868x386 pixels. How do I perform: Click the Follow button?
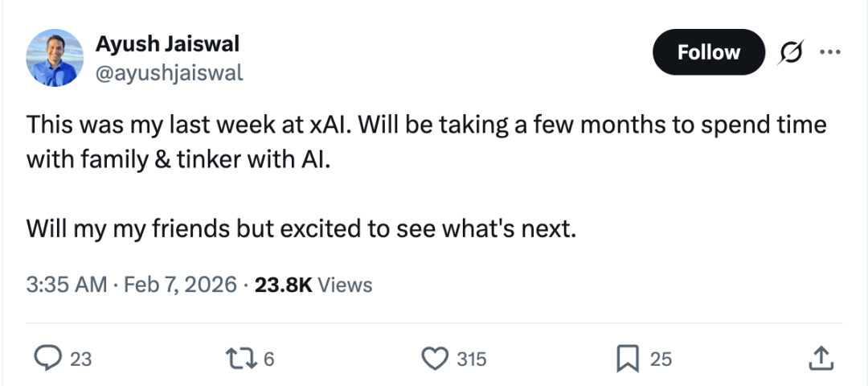(708, 53)
